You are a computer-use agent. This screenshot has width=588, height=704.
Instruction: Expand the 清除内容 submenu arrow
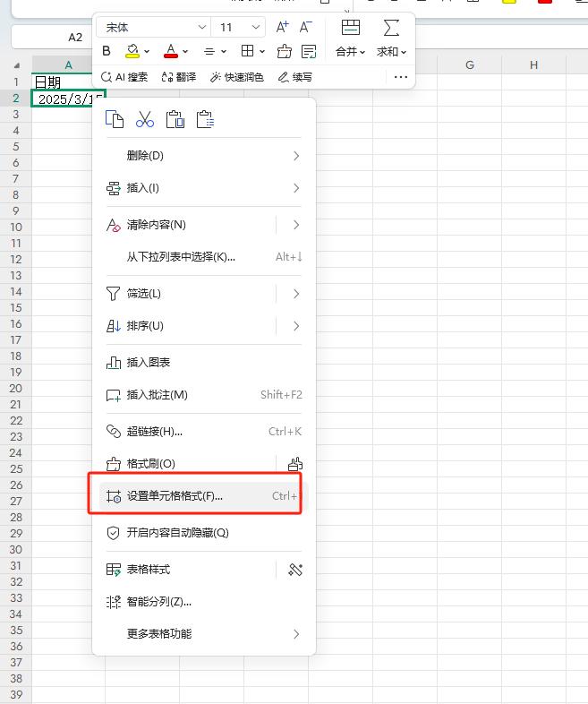(296, 225)
